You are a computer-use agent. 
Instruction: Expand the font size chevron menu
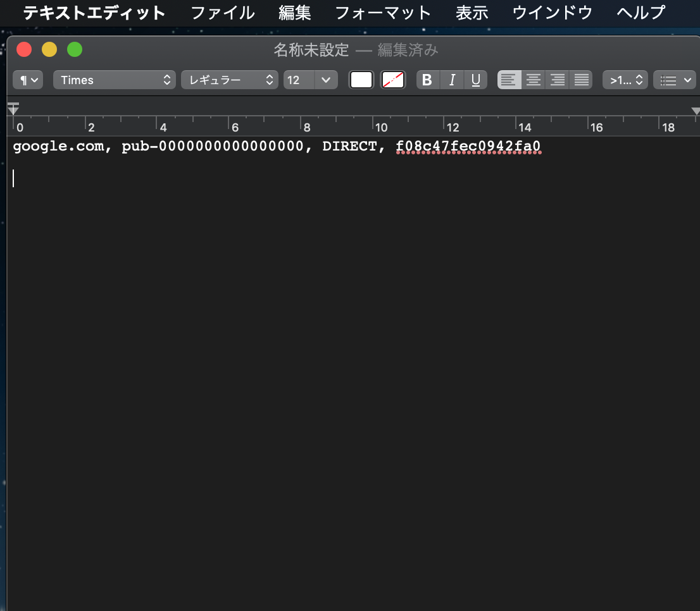(x=327, y=80)
